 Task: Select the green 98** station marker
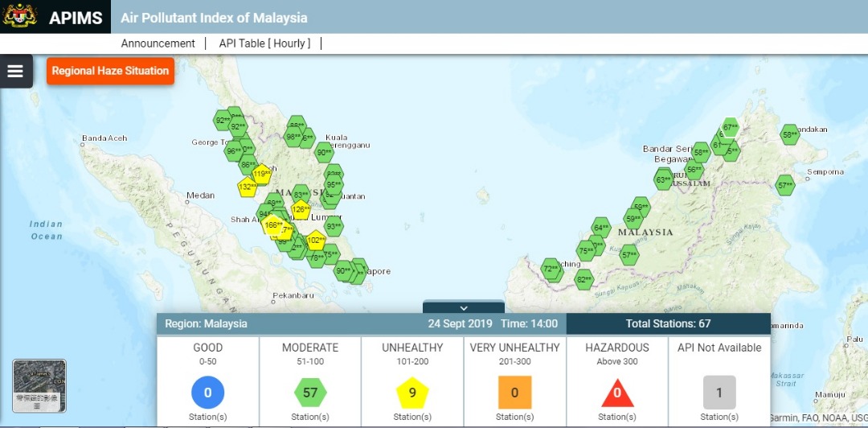[x=293, y=137]
